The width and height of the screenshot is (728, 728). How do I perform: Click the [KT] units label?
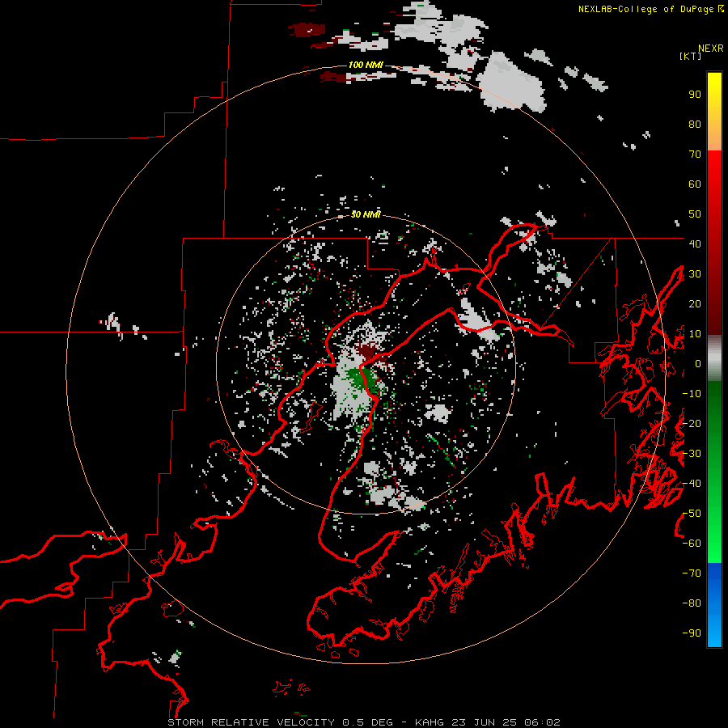pyautogui.click(x=691, y=56)
